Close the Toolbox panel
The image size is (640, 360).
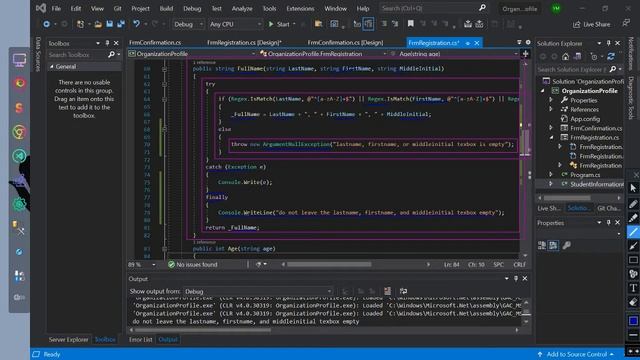[116, 43]
